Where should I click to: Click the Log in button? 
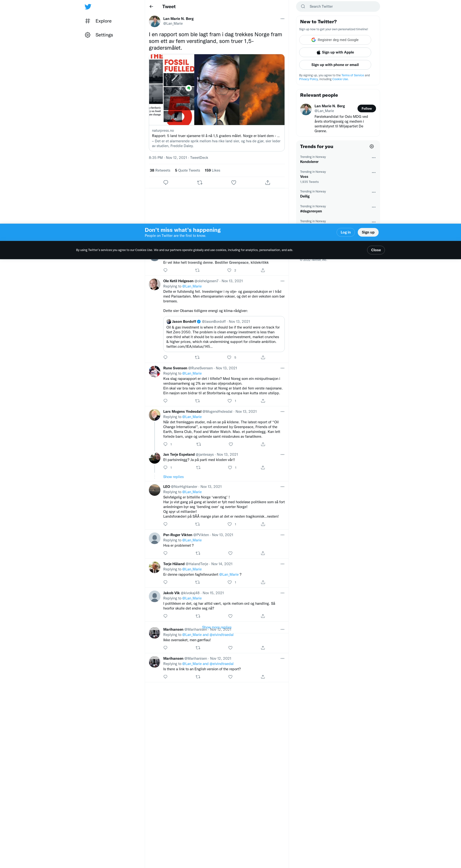pyautogui.click(x=346, y=232)
